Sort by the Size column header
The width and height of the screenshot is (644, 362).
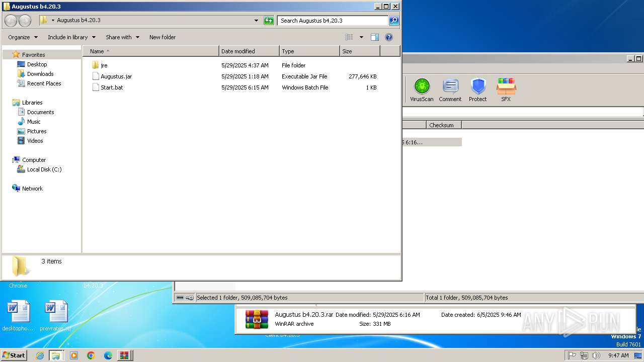[x=360, y=51]
